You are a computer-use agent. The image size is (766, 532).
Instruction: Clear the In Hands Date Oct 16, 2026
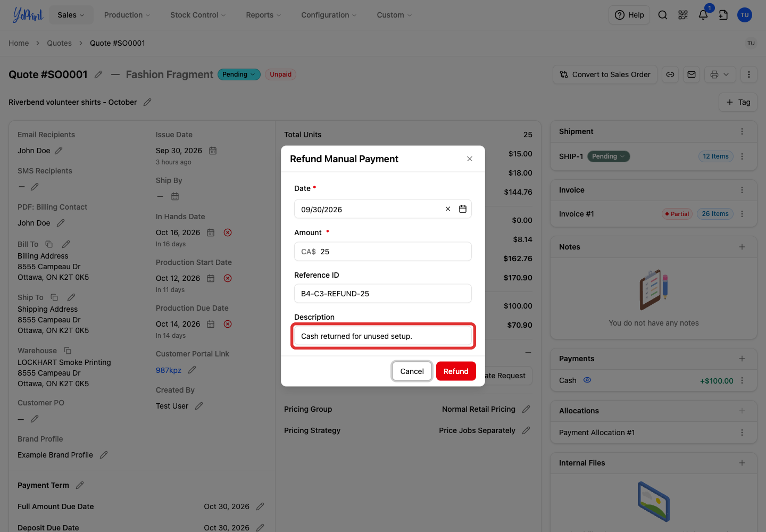pos(228,232)
